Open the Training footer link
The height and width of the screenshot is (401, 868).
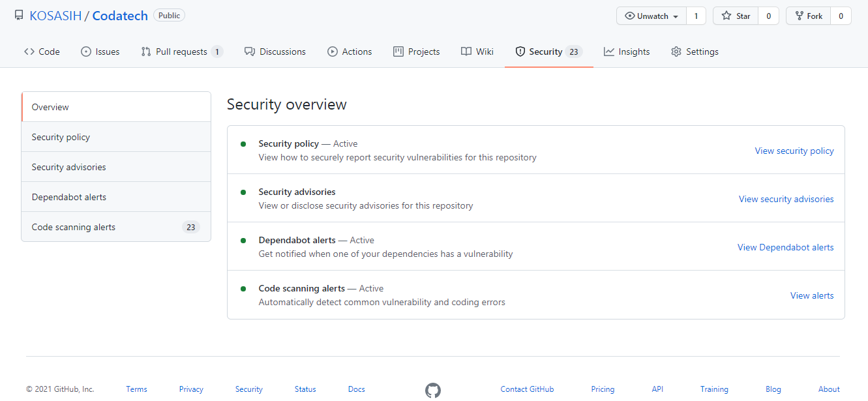point(714,389)
